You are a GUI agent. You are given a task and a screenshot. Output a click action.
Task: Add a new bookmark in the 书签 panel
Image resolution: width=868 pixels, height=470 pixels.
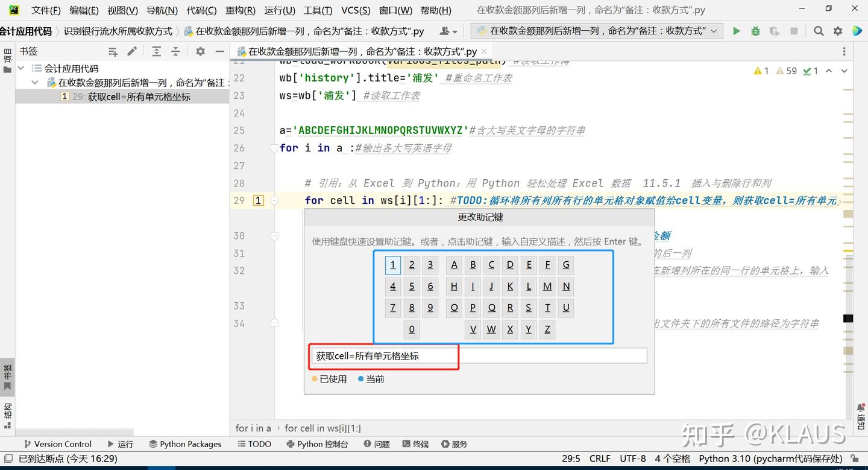click(x=113, y=51)
